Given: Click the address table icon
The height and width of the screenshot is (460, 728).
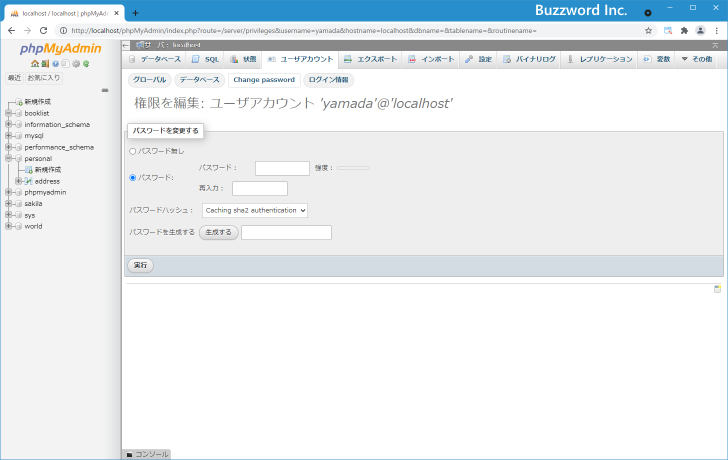Looking at the screenshot, I should 29,181.
